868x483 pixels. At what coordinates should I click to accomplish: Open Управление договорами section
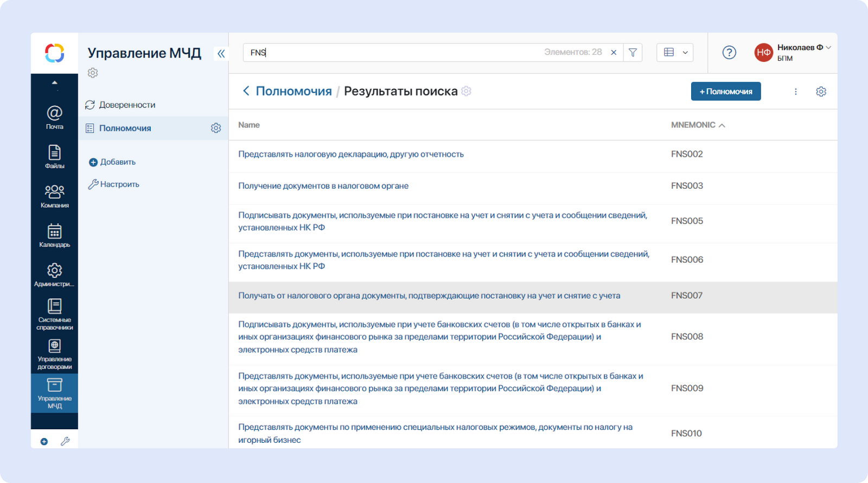point(54,354)
